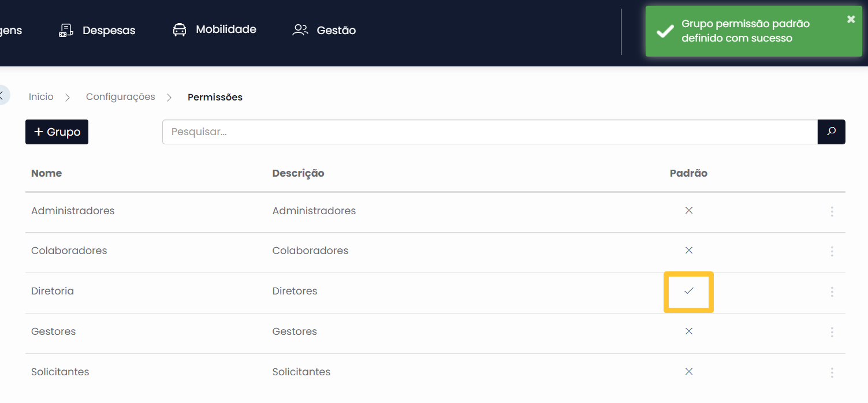Viewport: 868px width, 403px height.
Task: Toggle the default X mark for Colaboradores
Action: (x=688, y=251)
